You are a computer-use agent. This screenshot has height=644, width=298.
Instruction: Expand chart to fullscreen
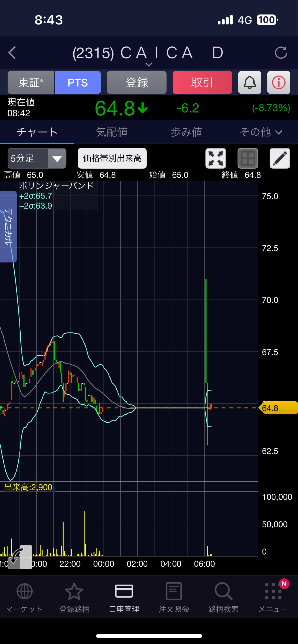point(216,158)
